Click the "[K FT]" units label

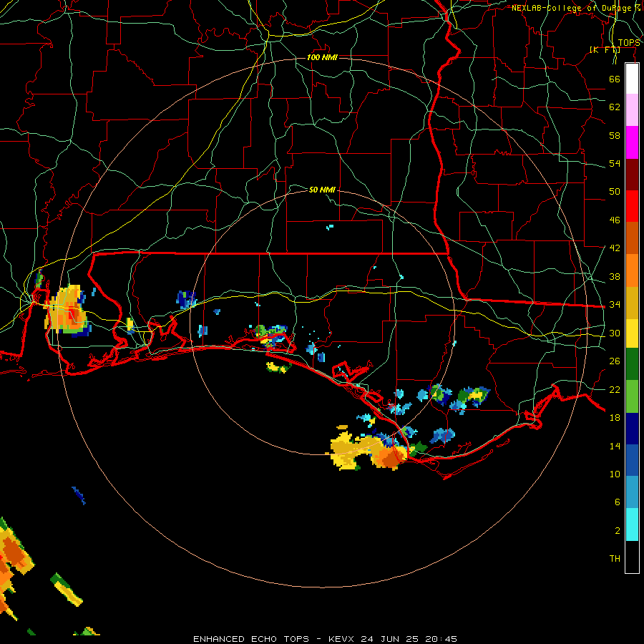[605, 49]
